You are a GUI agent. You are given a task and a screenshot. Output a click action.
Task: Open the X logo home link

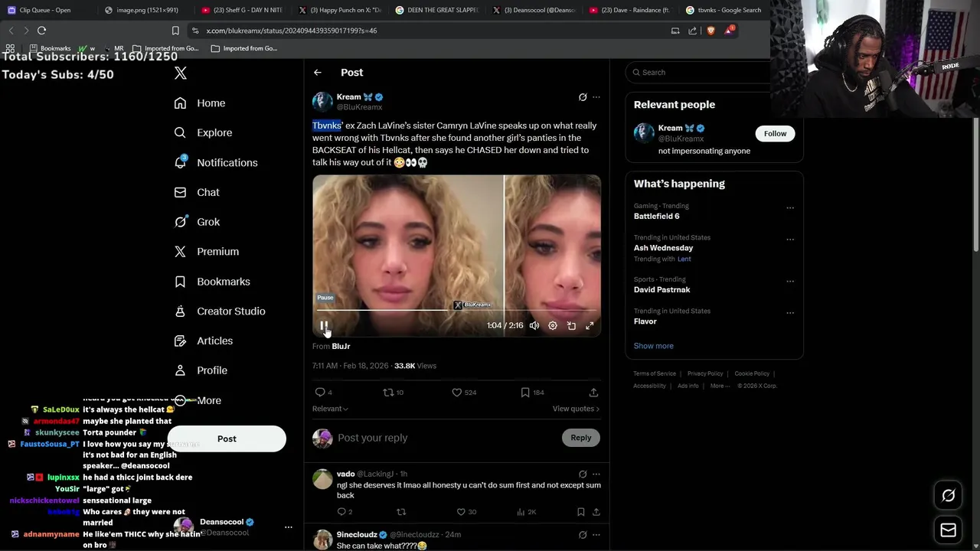(x=181, y=73)
